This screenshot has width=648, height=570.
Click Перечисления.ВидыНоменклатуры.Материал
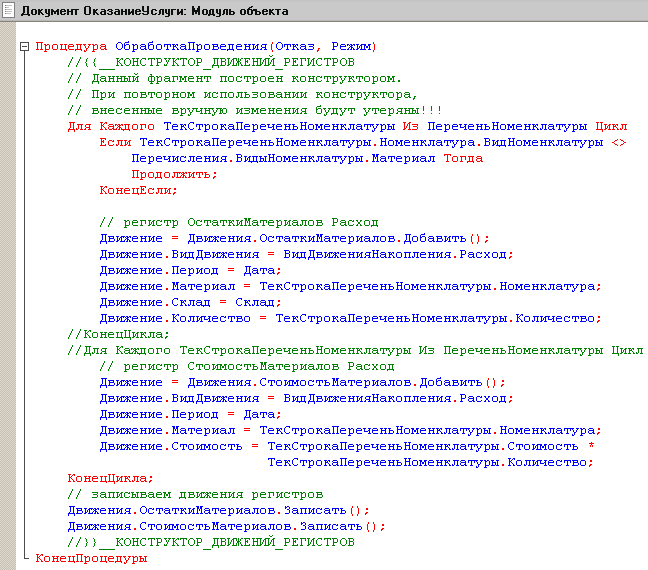tap(283, 159)
